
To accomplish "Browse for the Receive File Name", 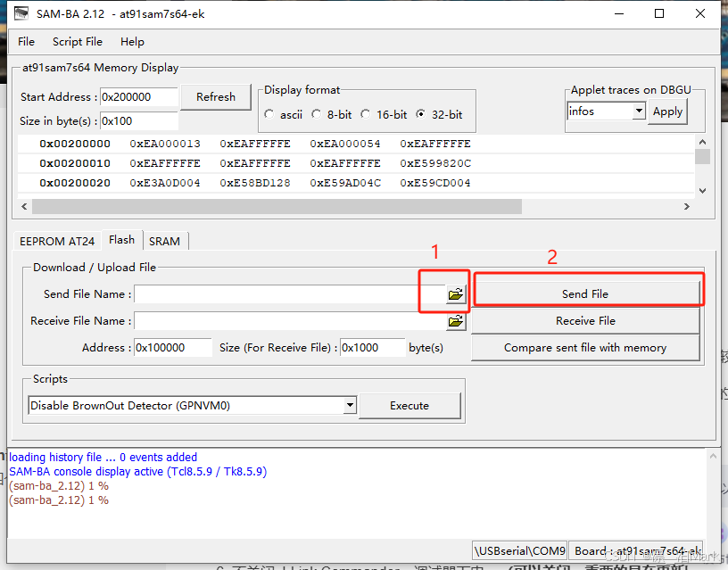I will 456,321.
